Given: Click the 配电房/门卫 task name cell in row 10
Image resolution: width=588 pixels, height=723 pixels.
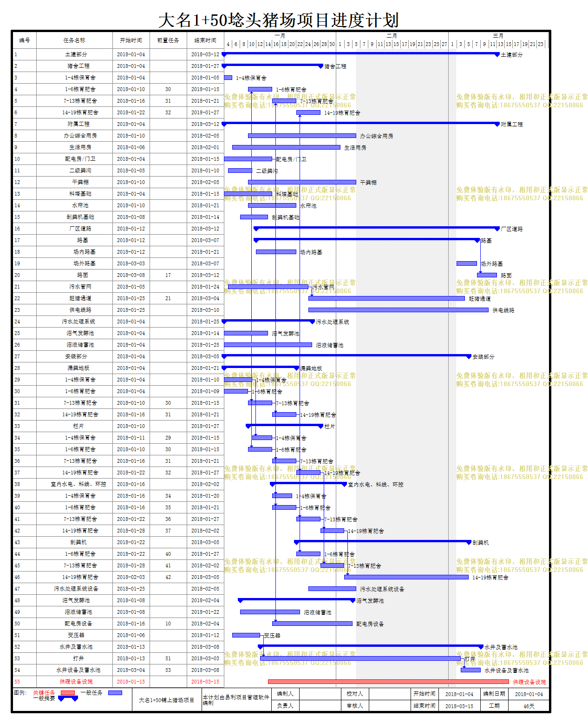Looking at the screenshot, I should (x=74, y=159).
